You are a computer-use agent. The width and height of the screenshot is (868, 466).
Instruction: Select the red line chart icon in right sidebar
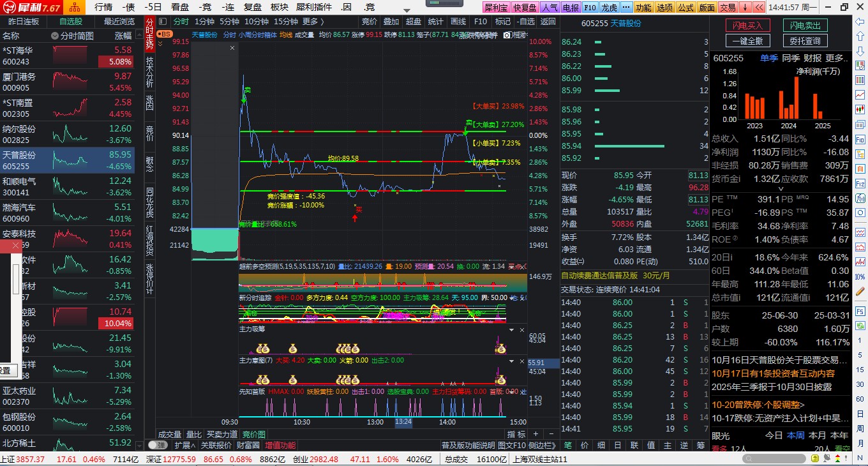(x=860, y=94)
